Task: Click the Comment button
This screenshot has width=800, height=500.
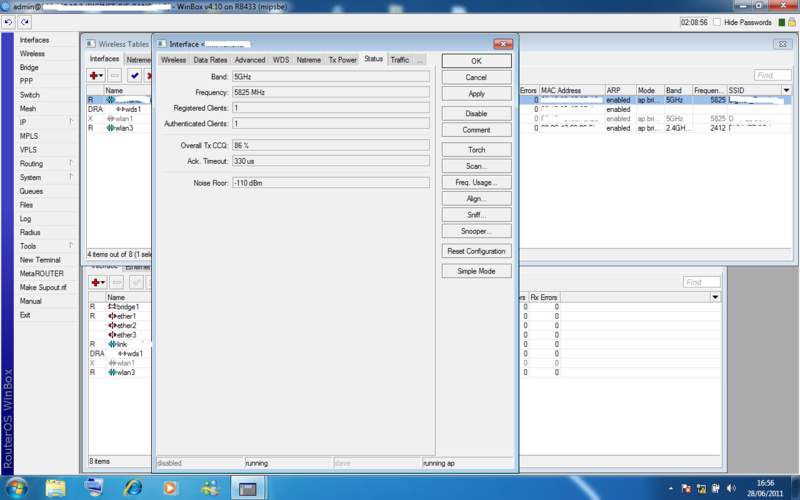Action: (x=476, y=130)
